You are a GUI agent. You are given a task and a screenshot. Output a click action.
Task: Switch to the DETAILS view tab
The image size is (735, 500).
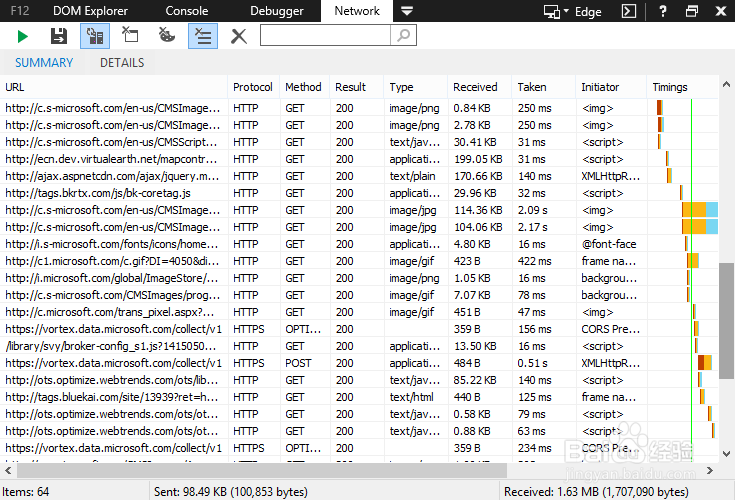coord(122,63)
